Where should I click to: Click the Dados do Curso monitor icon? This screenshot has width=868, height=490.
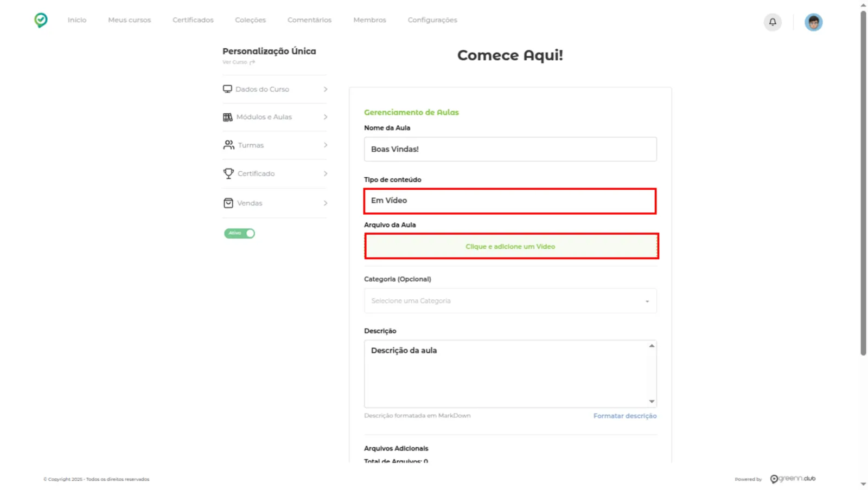click(227, 89)
